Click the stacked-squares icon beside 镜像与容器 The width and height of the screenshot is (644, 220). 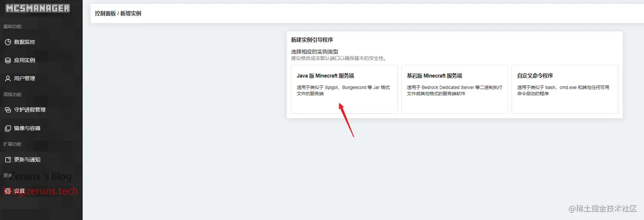8,128
